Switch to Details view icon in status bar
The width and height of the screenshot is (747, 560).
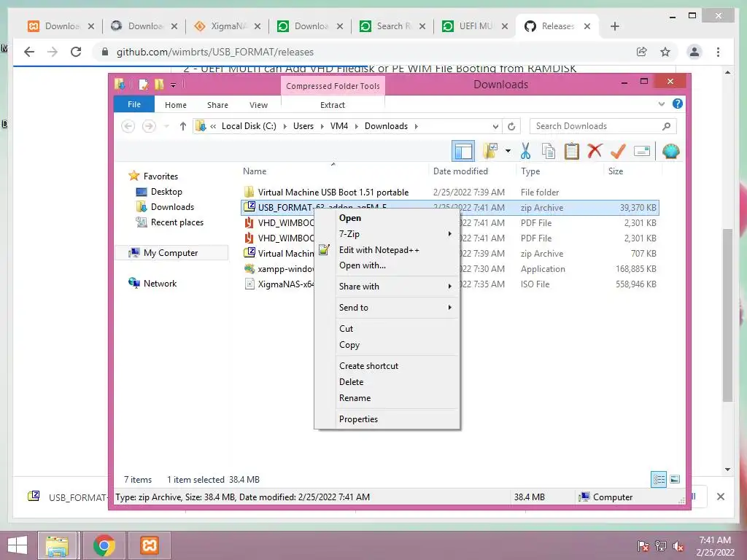(659, 479)
